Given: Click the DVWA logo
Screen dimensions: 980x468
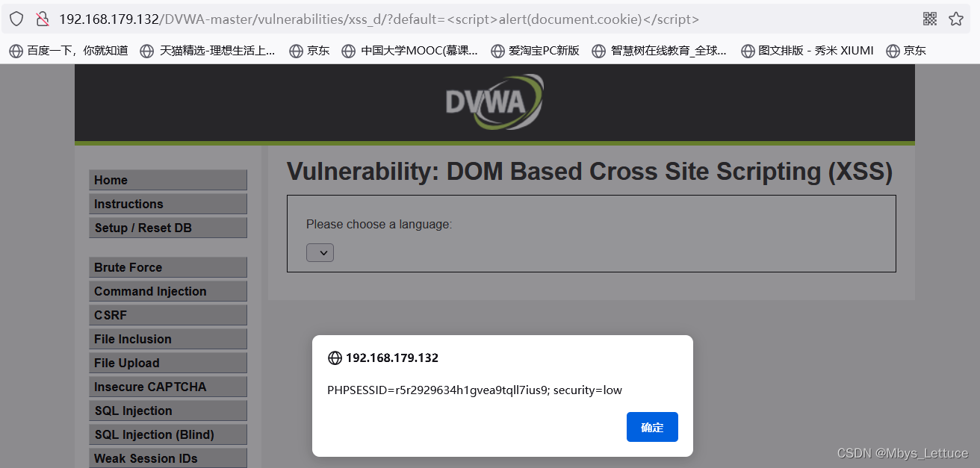Looking at the screenshot, I should [494, 102].
